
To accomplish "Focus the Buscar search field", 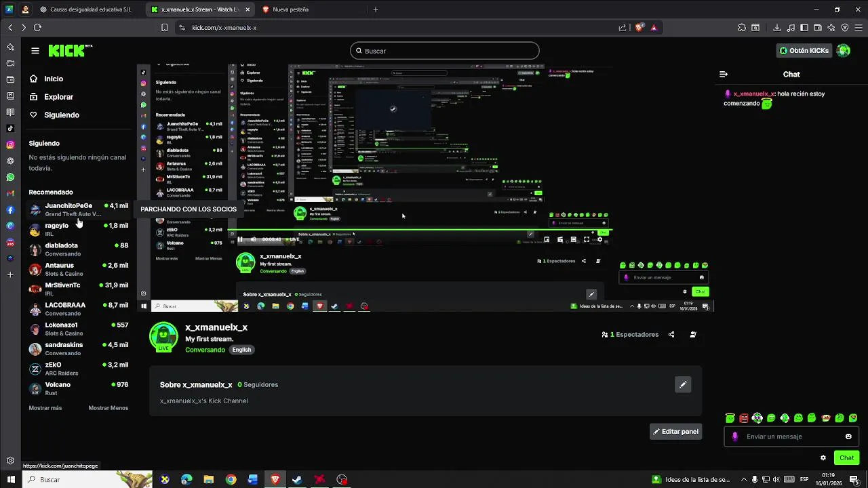I will click(445, 51).
